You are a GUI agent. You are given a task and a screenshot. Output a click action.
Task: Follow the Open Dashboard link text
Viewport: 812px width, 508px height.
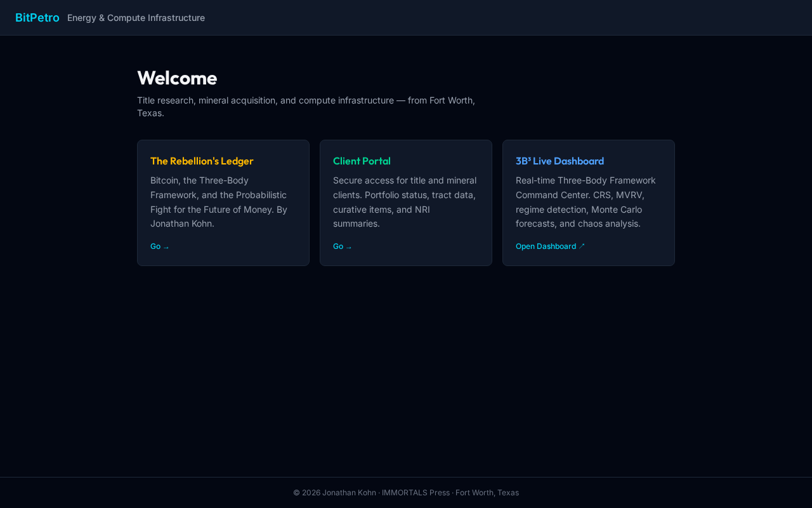point(546,246)
